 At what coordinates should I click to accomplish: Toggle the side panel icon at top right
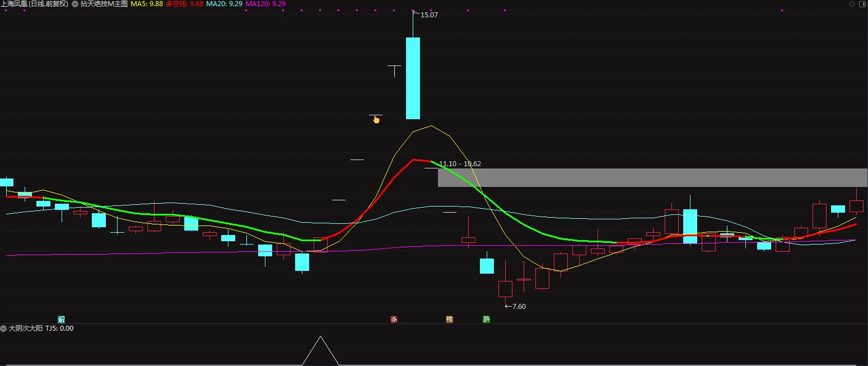862,4
